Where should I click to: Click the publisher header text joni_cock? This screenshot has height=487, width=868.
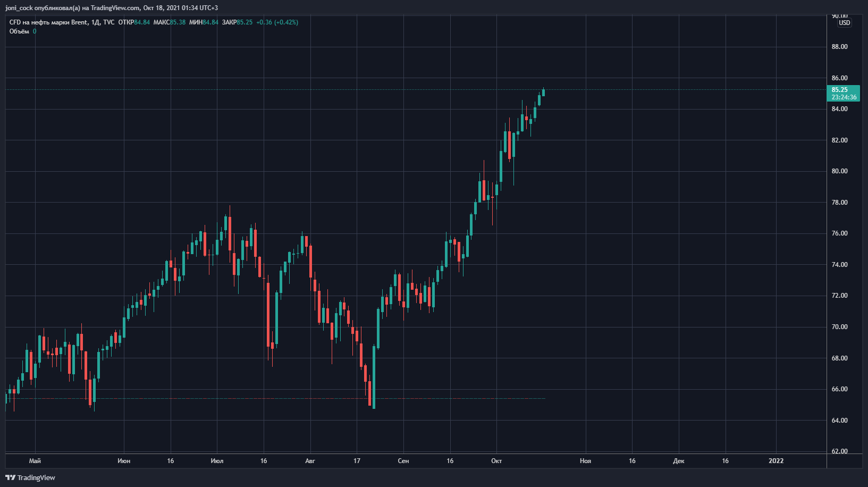click(x=19, y=8)
